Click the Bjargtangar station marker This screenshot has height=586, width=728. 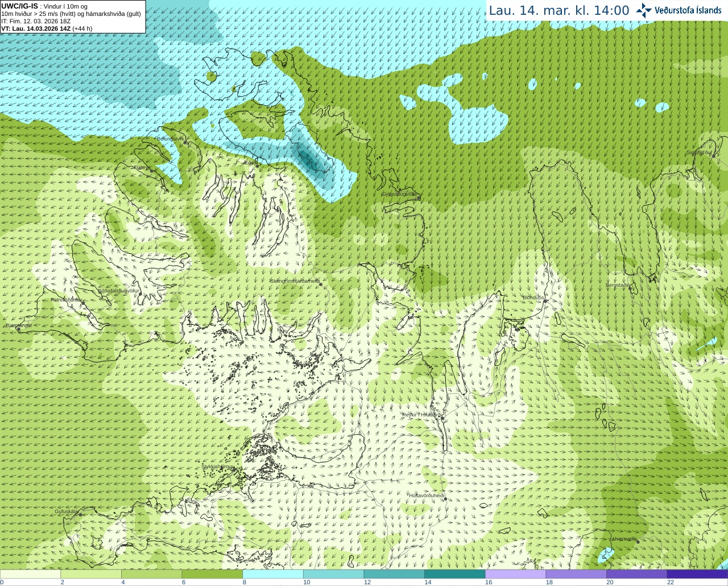[x=18, y=329]
